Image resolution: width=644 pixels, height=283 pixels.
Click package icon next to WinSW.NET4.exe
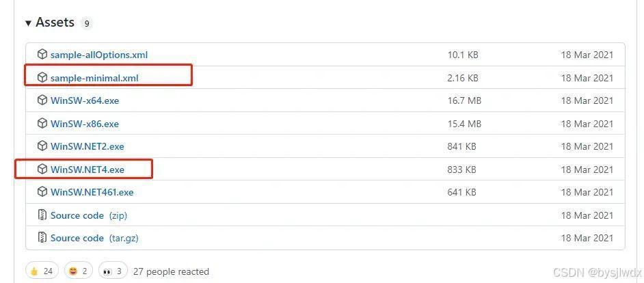42,169
